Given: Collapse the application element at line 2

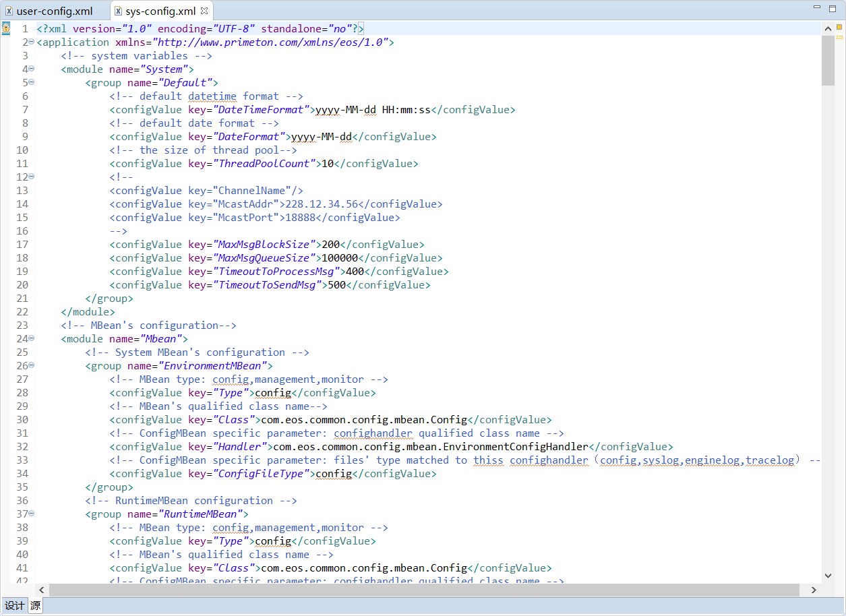Looking at the screenshot, I should (x=31, y=42).
